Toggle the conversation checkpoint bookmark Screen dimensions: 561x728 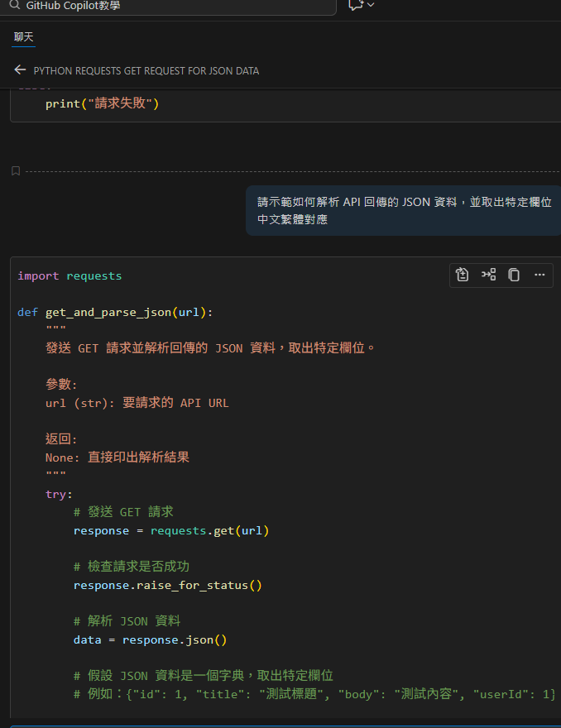pos(15,170)
